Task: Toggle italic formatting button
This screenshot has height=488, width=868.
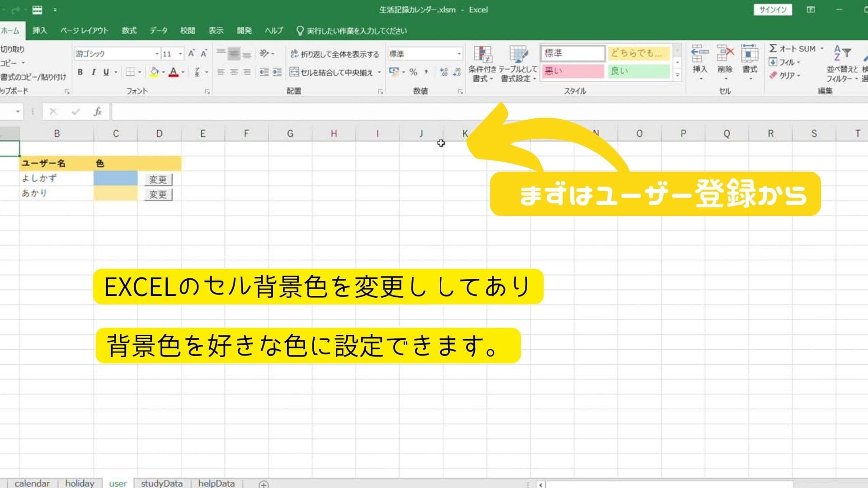Action: pyautogui.click(x=93, y=72)
